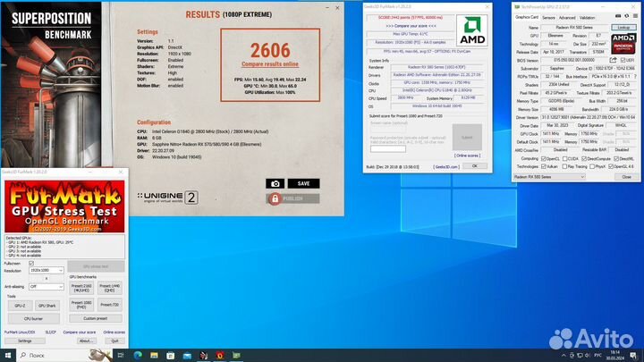Start the Preset:720 benchmark

tap(110, 305)
